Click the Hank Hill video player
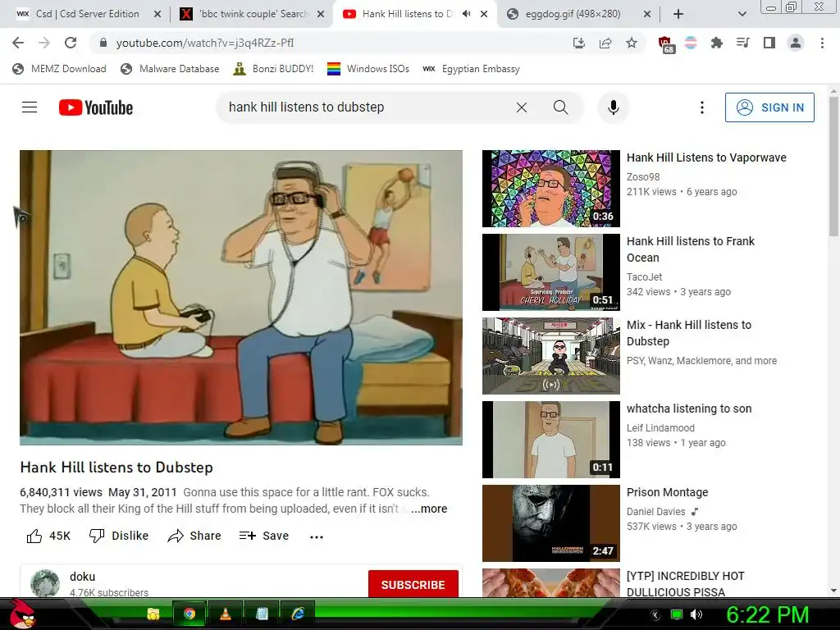This screenshot has height=630, width=840. pos(241,297)
